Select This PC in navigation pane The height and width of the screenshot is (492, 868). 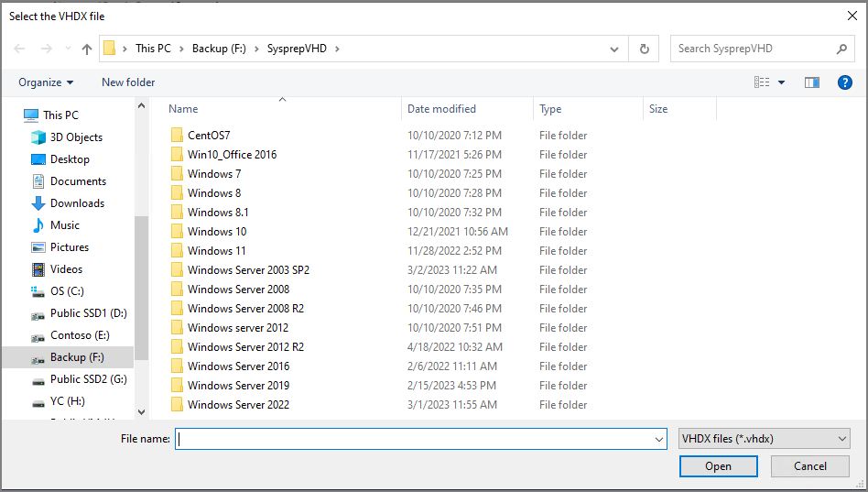pos(61,115)
